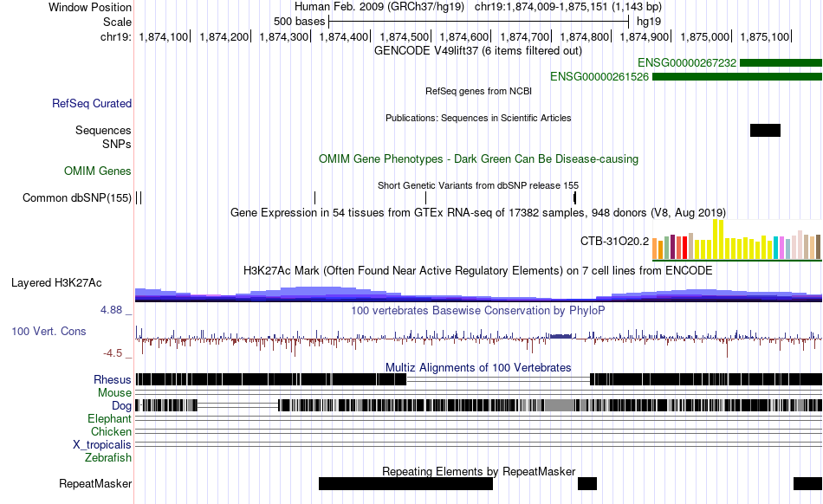
Task: Click Repeating Elements by RepeatMasker title
Action: (478, 471)
